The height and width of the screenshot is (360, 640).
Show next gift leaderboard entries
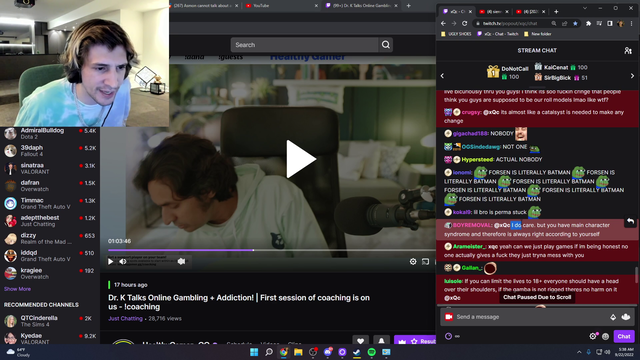tap(632, 76)
